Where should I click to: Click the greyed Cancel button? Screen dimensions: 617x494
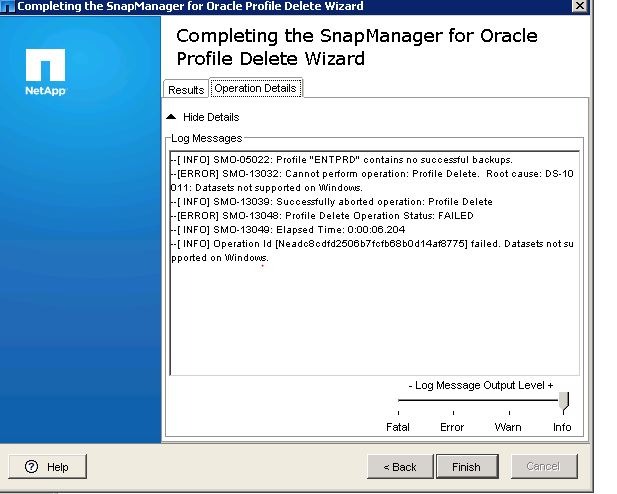(544, 466)
